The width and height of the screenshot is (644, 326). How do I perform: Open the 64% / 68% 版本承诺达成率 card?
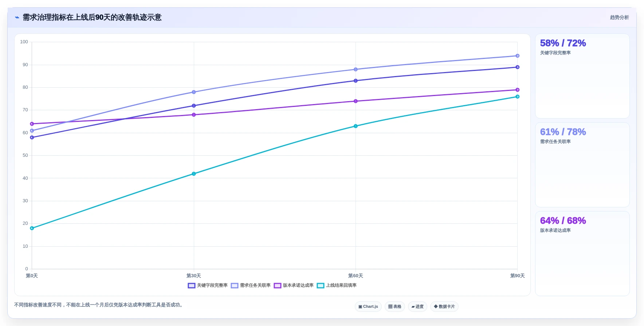(x=582, y=254)
